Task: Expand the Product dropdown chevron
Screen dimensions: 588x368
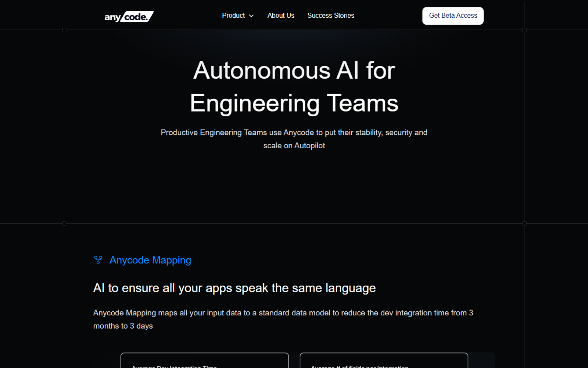Action: click(251, 16)
